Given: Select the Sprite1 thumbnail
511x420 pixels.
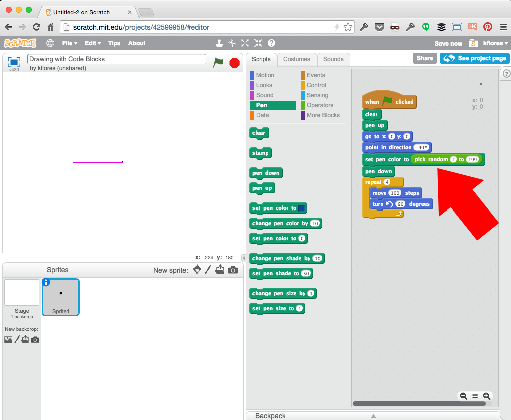Looking at the screenshot, I should point(61,297).
